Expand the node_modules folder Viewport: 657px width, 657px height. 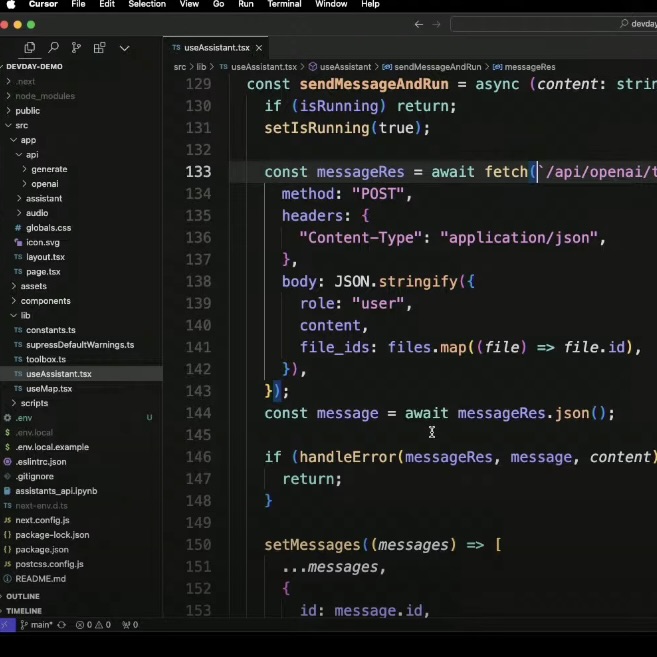[45, 96]
